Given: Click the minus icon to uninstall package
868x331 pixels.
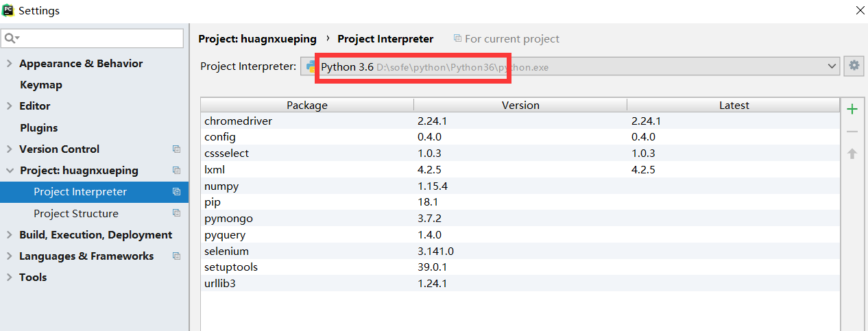Looking at the screenshot, I should [852, 132].
